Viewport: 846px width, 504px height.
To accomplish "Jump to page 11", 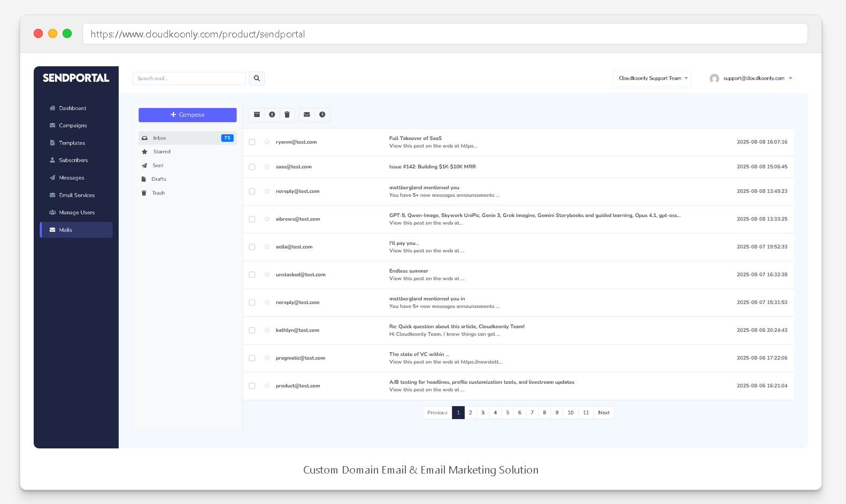I will click(x=586, y=413).
